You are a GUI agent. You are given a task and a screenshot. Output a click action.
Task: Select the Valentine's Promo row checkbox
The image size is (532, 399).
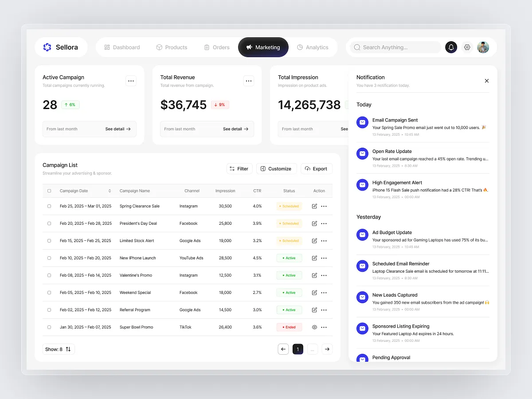(x=49, y=275)
